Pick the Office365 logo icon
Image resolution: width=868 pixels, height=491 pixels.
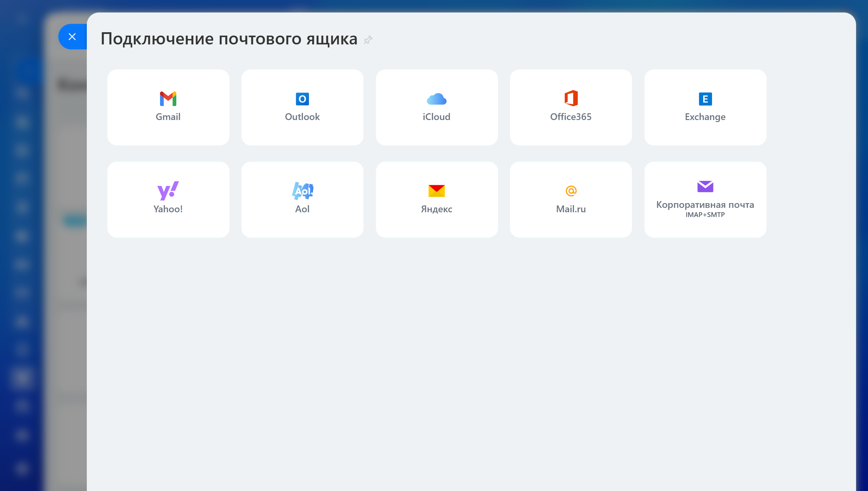pyautogui.click(x=571, y=98)
